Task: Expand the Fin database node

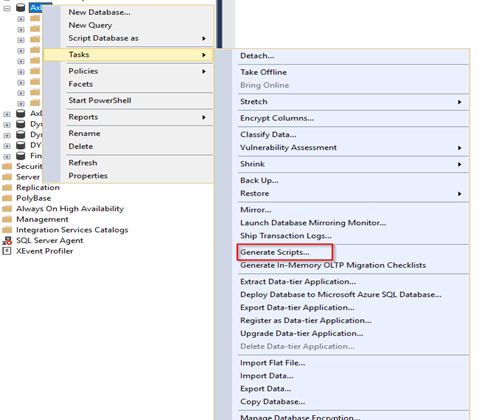Action: click(7, 156)
